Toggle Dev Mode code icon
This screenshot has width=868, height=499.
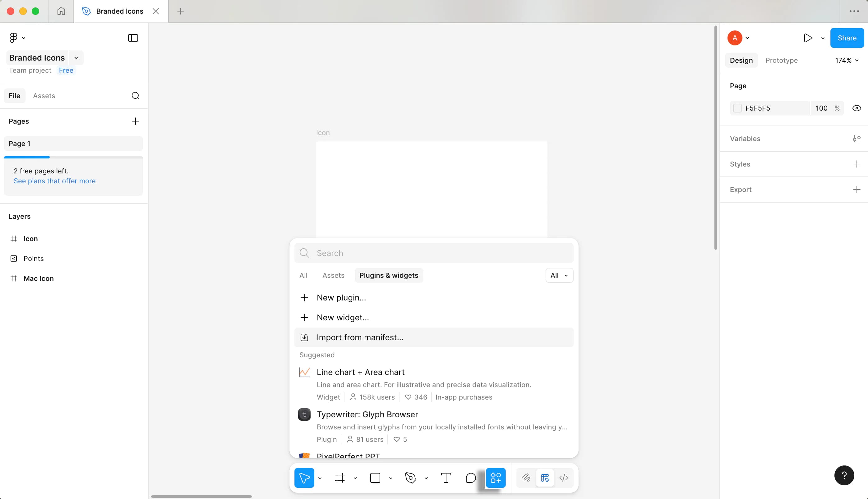564,478
